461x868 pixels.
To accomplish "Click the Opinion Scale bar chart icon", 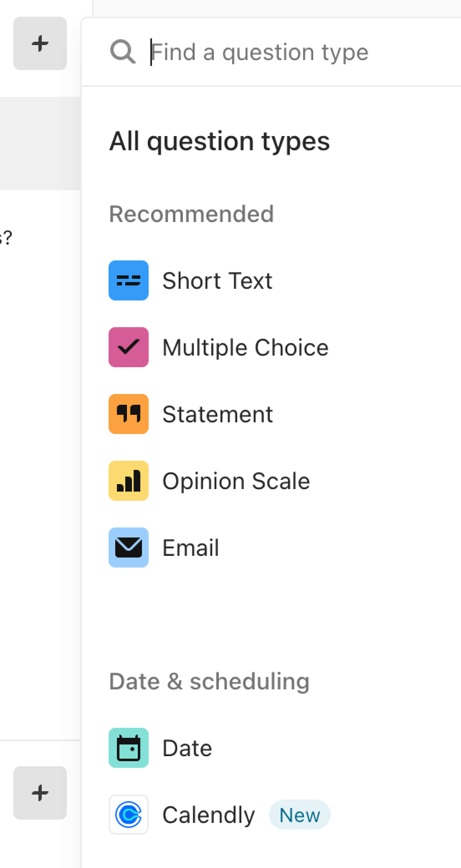I will (128, 481).
